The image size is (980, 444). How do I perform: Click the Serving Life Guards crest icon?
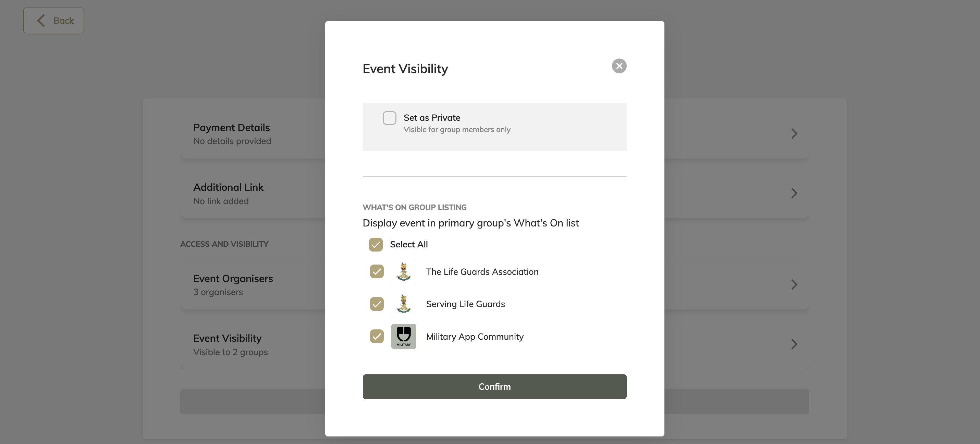[x=404, y=304]
